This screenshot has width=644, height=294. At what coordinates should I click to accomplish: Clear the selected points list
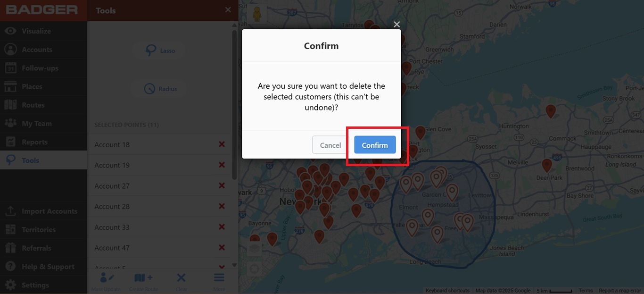click(181, 282)
